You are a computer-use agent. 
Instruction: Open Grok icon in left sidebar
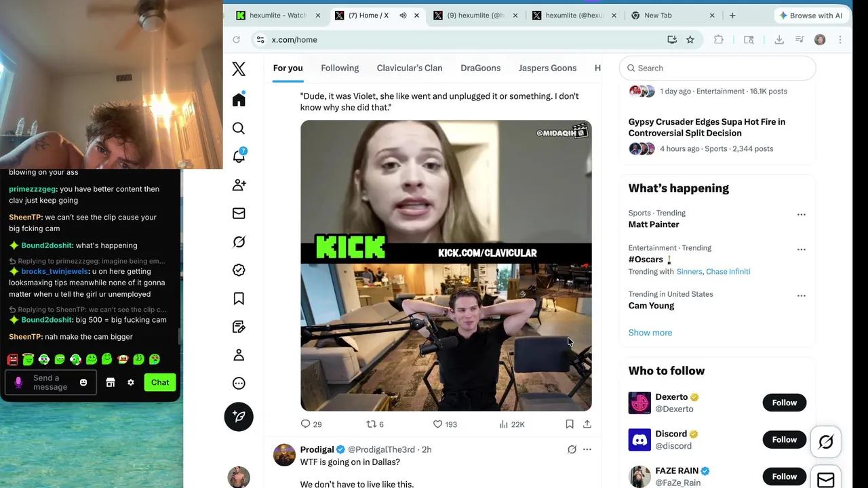(x=239, y=241)
